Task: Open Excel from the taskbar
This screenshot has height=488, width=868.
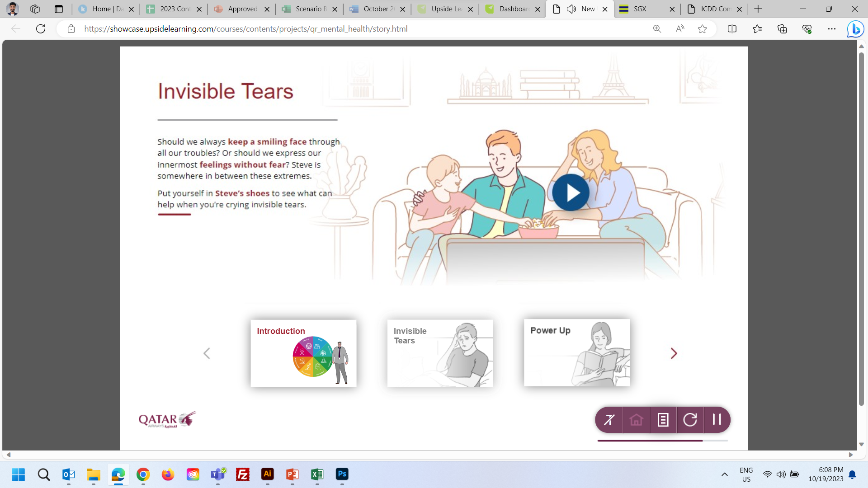Action: [317, 475]
